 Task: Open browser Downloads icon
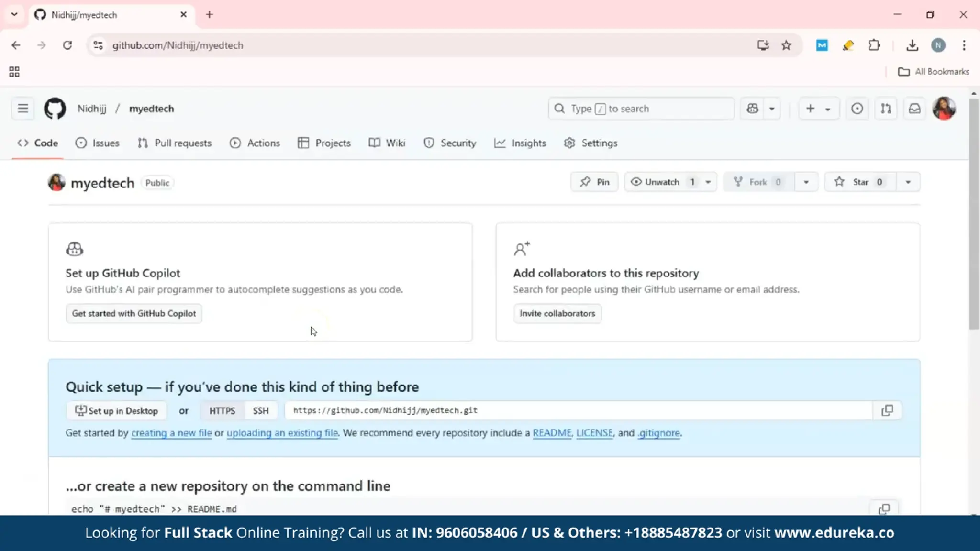913,45
